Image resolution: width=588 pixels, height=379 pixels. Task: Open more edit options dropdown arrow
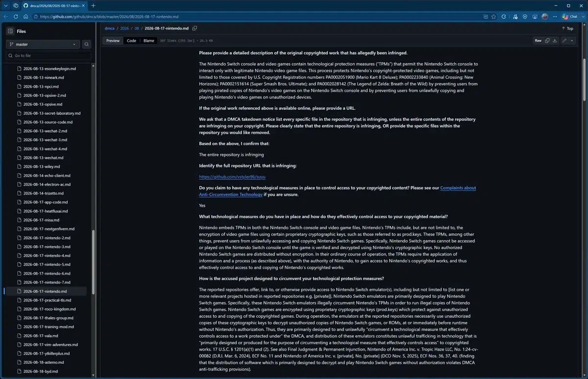coord(572,41)
